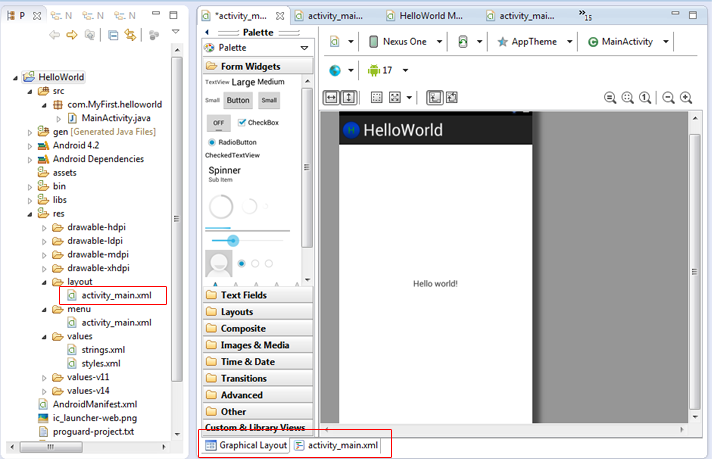Image resolution: width=712 pixels, height=459 pixels.
Task: Open the Text Fields palette category
Action: [258, 295]
